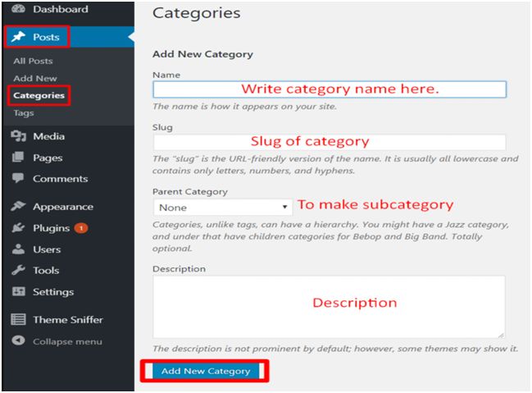This screenshot has height=393, width=532.
Task: Click the Dashboard gauge icon
Action: click(18, 9)
